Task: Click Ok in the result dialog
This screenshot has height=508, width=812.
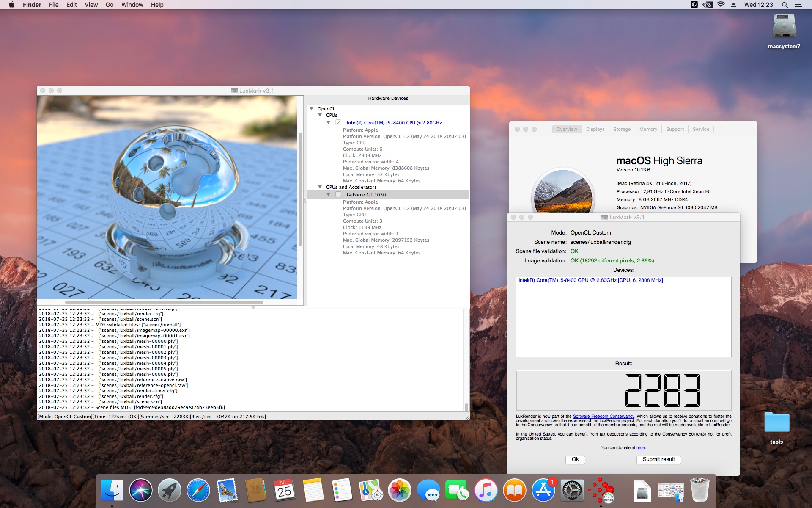Action: click(x=575, y=459)
